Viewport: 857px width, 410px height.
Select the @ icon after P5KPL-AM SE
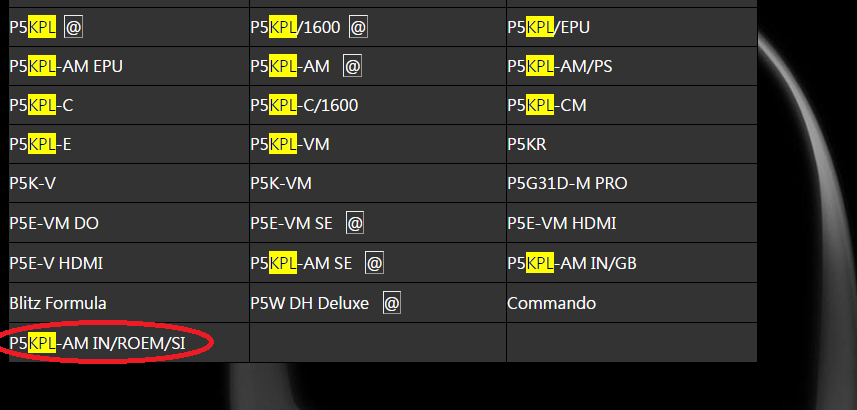tap(374, 263)
